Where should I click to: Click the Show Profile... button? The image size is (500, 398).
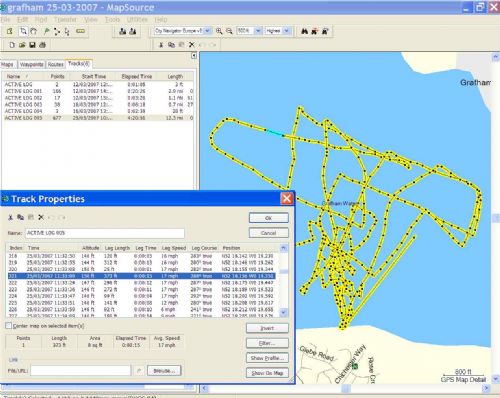coord(267,358)
